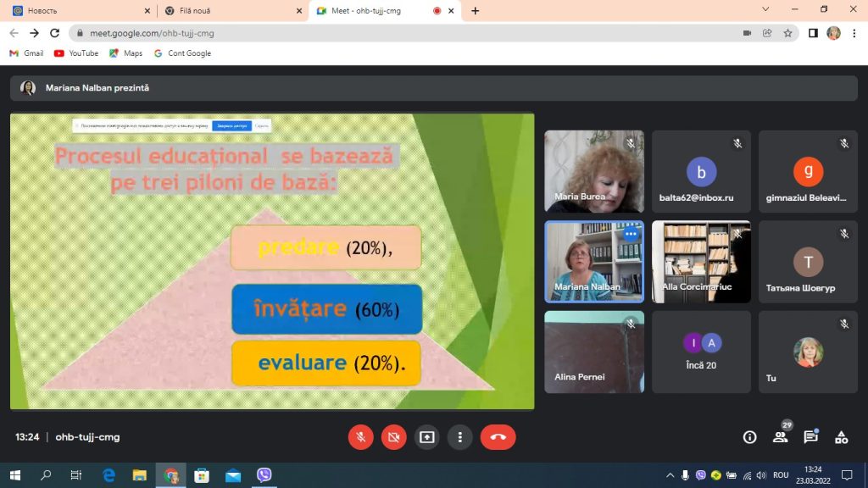Screen dimensions: 868x488
Task: Bookmark page with the star icon
Action: tap(787, 33)
